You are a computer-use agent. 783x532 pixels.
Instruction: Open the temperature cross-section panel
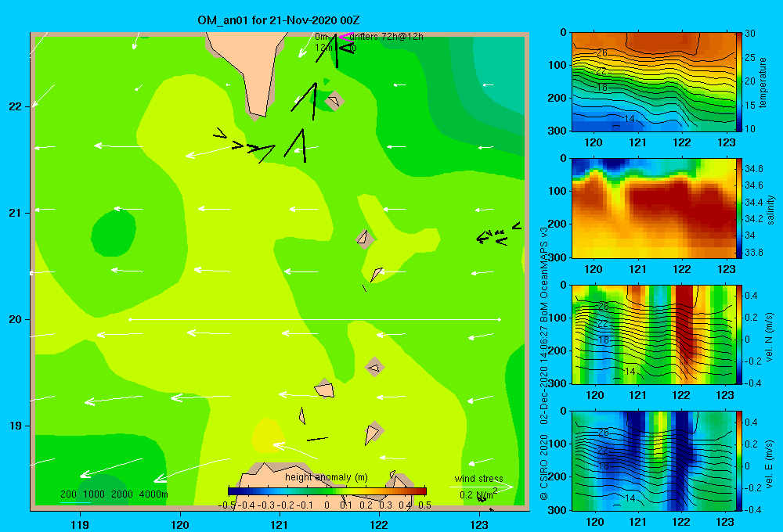[x=654, y=82]
